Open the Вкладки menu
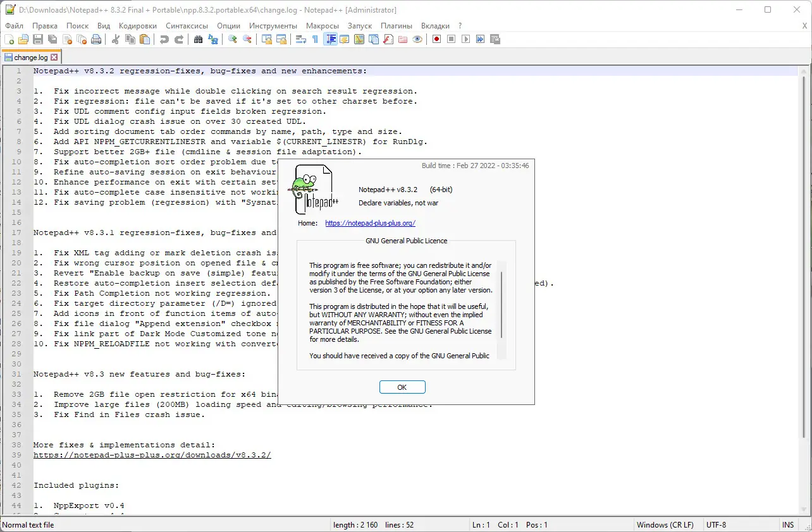The image size is (812, 532). click(x=435, y=26)
